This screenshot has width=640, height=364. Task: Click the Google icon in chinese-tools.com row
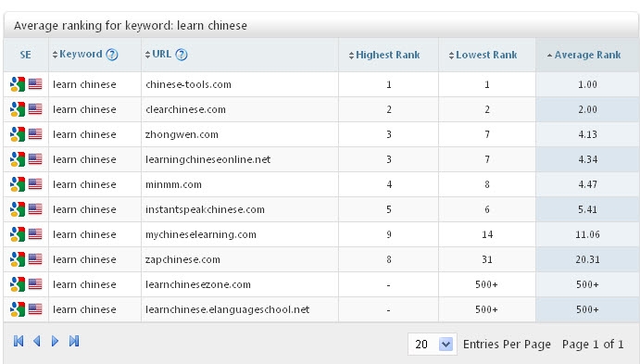(x=18, y=84)
